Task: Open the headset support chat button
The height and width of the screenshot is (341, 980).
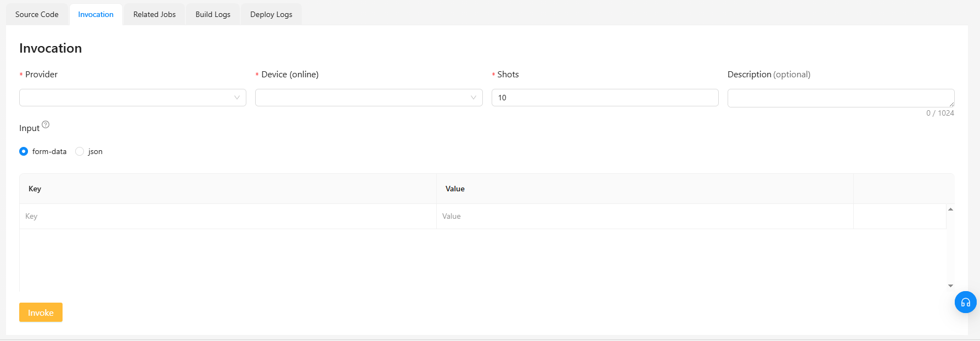Action: click(965, 302)
